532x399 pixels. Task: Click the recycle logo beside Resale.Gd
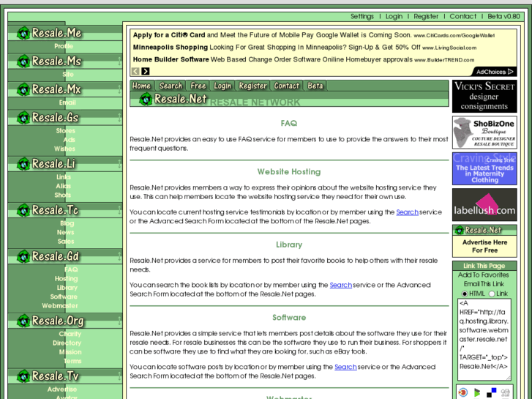click(x=23, y=256)
